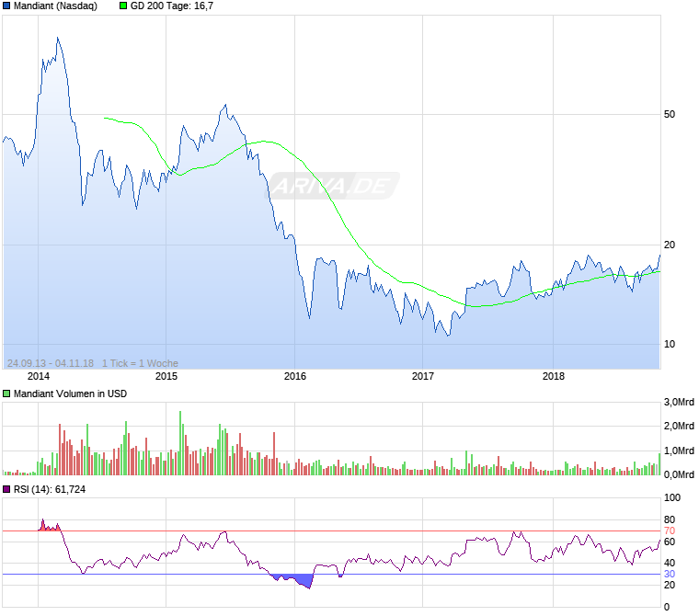Click the RSI axis value 80
The width and height of the screenshot is (699, 616).
pos(670,519)
